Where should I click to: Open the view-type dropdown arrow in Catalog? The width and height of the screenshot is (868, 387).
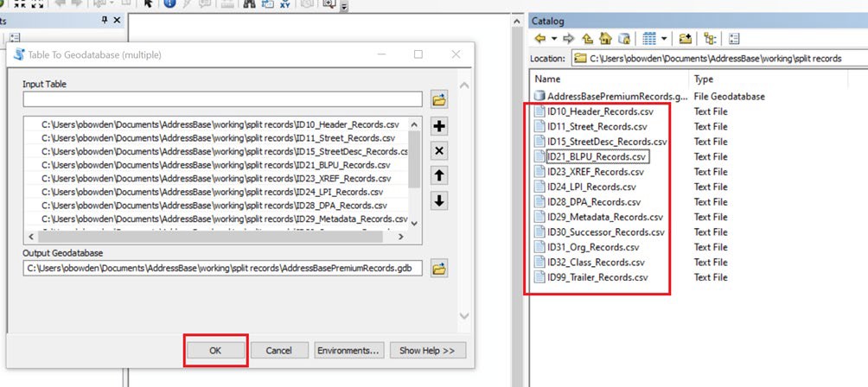[x=663, y=39]
